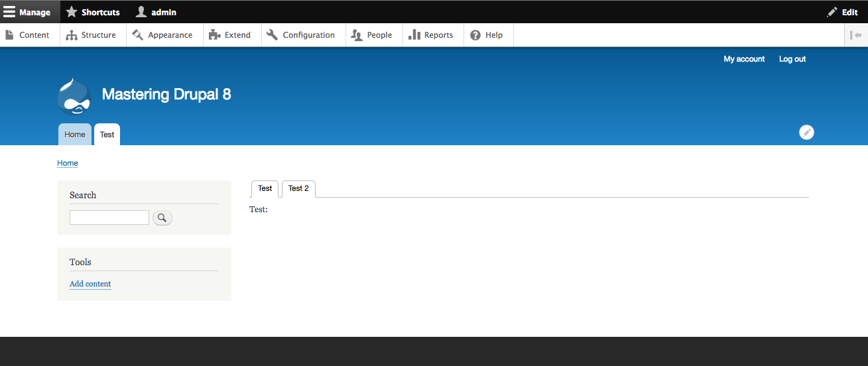Viewport: 868px width, 366px height.
Task: Click the Drupal drop logo
Action: (x=74, y=96)
